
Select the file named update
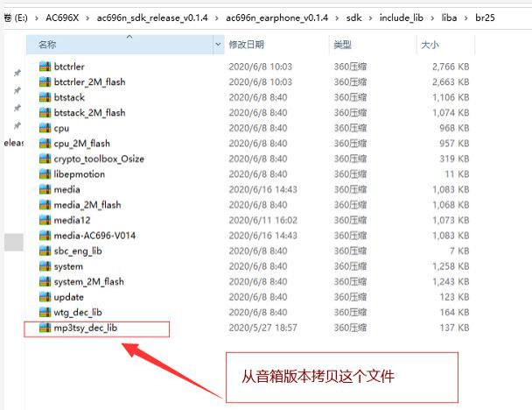pos(68,297)
